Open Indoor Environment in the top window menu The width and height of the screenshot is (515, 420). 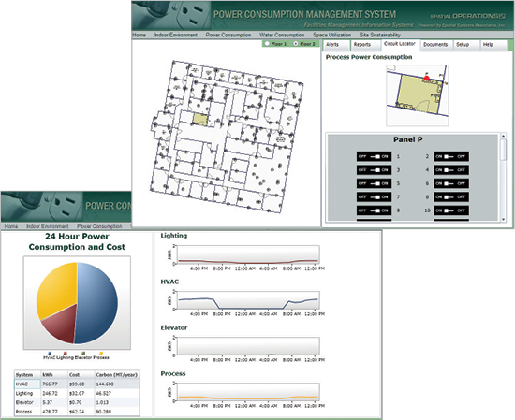click(176, 35)
